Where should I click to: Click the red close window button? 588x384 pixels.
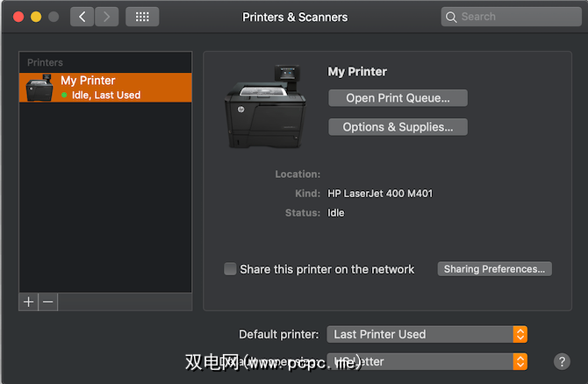(x=18, y=17)
